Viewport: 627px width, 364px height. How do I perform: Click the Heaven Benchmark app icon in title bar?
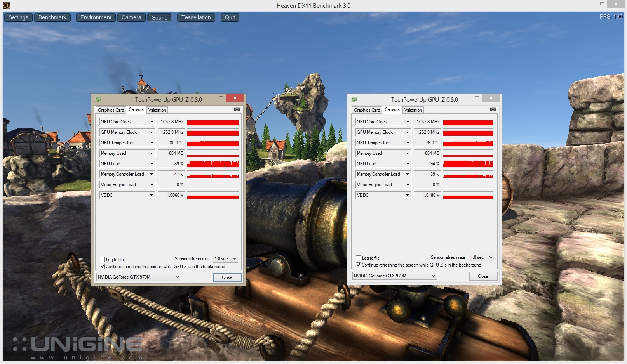pyautogui.click(x=6, y=5)
